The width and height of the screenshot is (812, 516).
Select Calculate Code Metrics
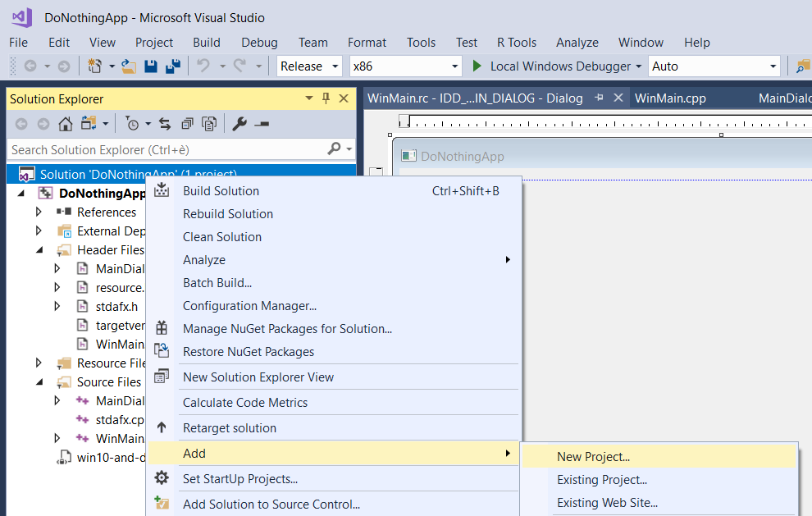pyautogui.click(x=334, y=403)
